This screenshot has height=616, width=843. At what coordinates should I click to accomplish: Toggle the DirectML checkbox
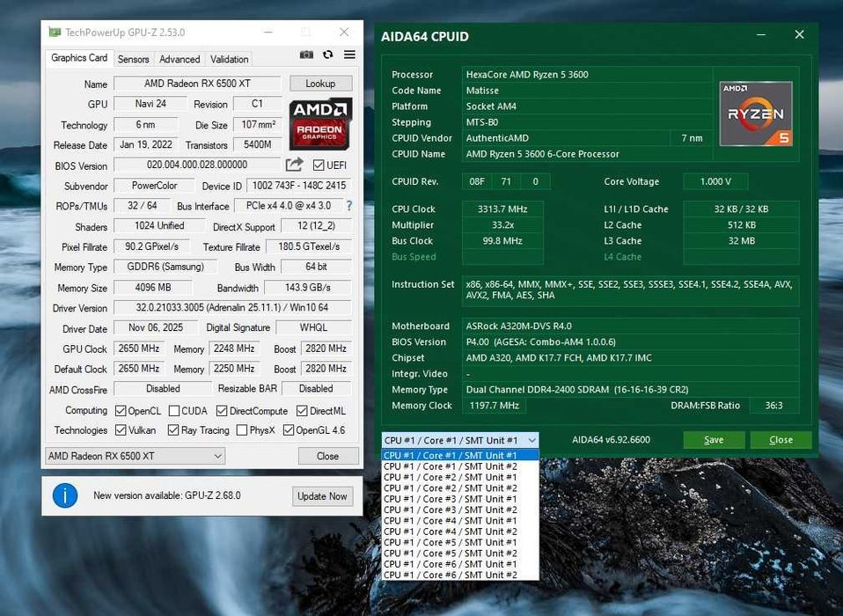[302, 411]
